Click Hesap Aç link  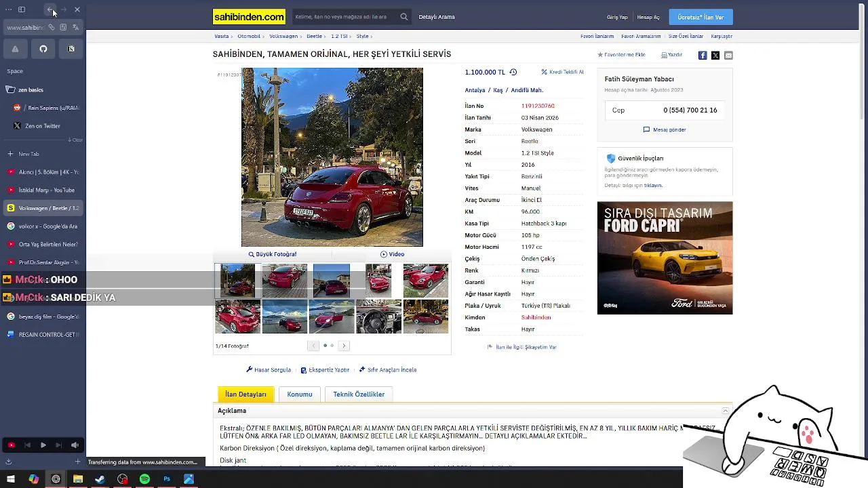[x=648, y=17]
